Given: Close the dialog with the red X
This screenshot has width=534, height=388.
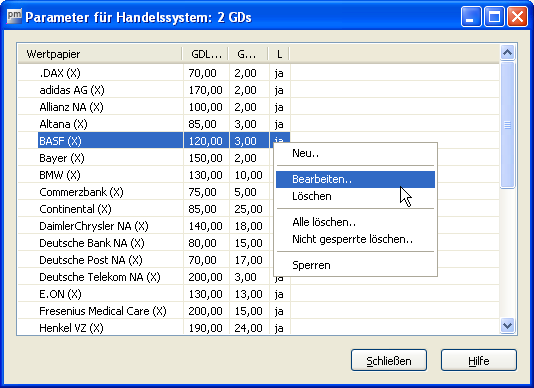Looking at the screenshot, I should (x=517, y=16).
